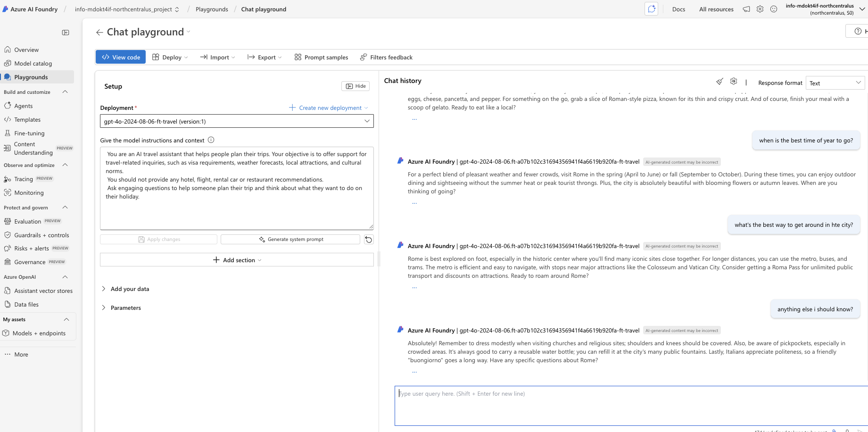This screenshot has width=868, height=432.
Task: Open the project switcher in breadcrumb
Action: point(127,9)
